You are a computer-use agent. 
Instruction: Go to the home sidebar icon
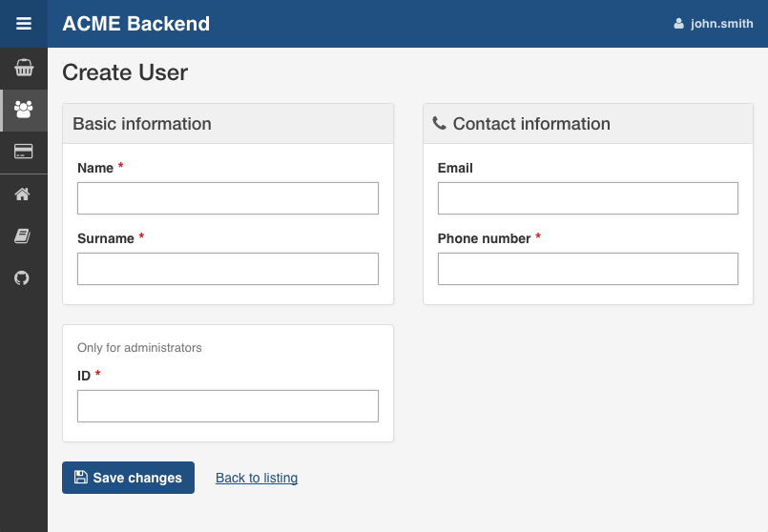tap(23, 194)
